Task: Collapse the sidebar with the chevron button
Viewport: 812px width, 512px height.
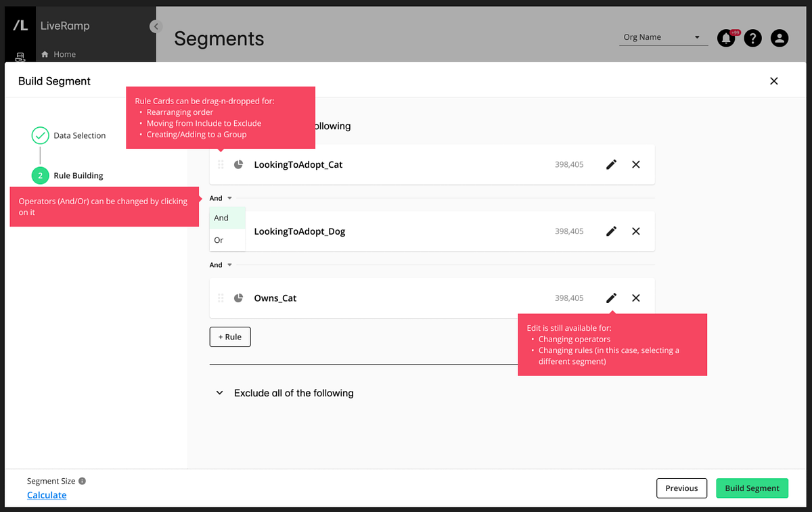Action: [x=156, y=26]
